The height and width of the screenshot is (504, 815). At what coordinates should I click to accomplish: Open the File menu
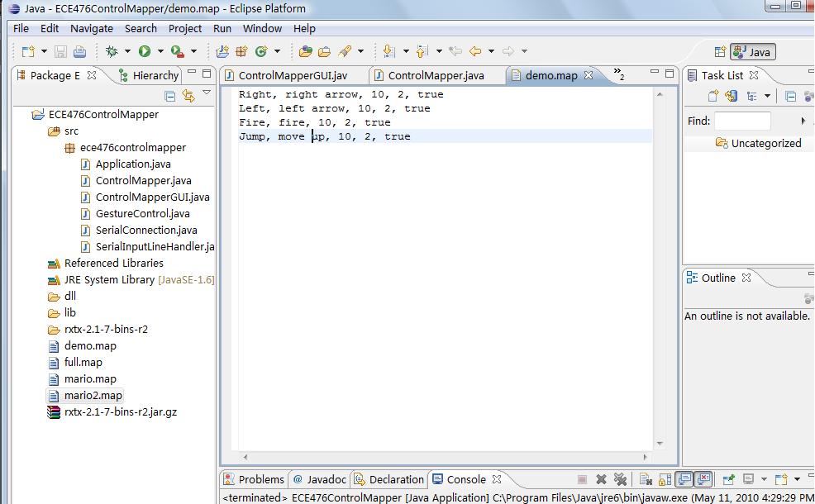(x=21, y=29)
